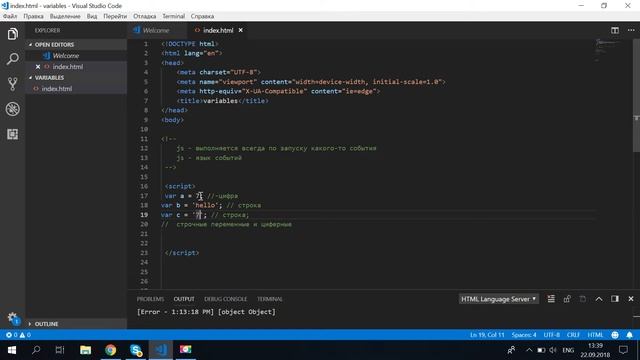Screen dimensions: 640x360
Task: Open the editor More Actions menu
Action: [631, 30]
